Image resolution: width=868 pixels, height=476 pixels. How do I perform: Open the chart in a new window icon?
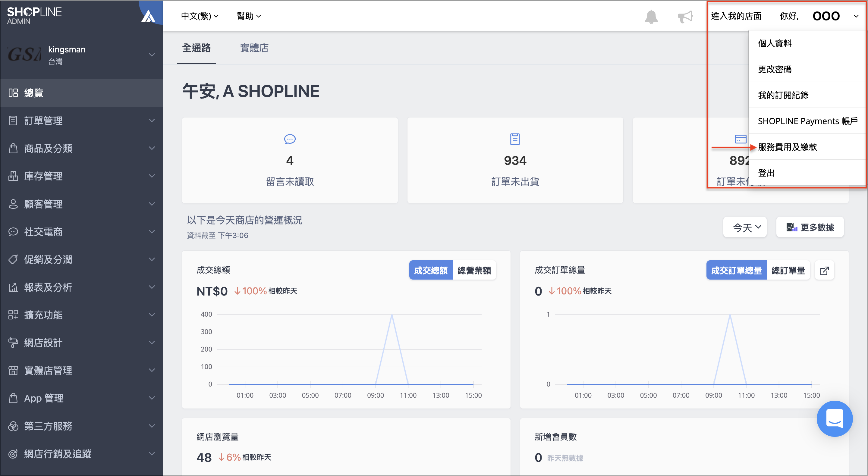click(x=824, y=271)
